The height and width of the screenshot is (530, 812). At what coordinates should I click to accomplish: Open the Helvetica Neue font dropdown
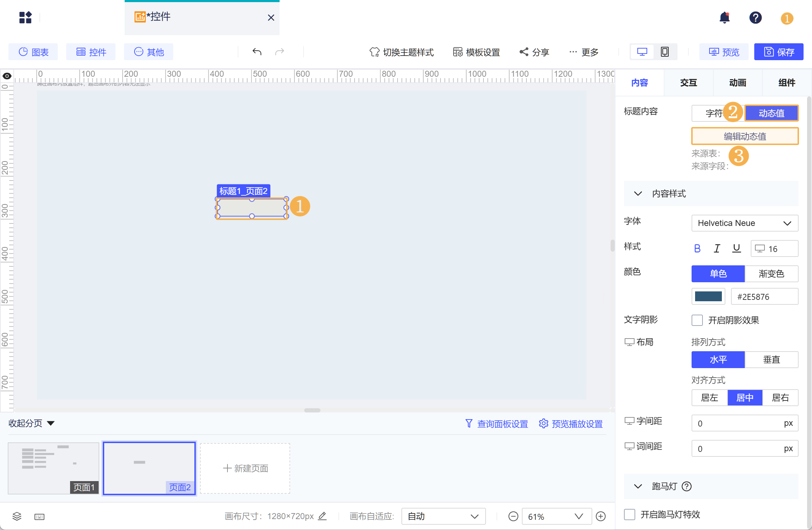point(744,223)
